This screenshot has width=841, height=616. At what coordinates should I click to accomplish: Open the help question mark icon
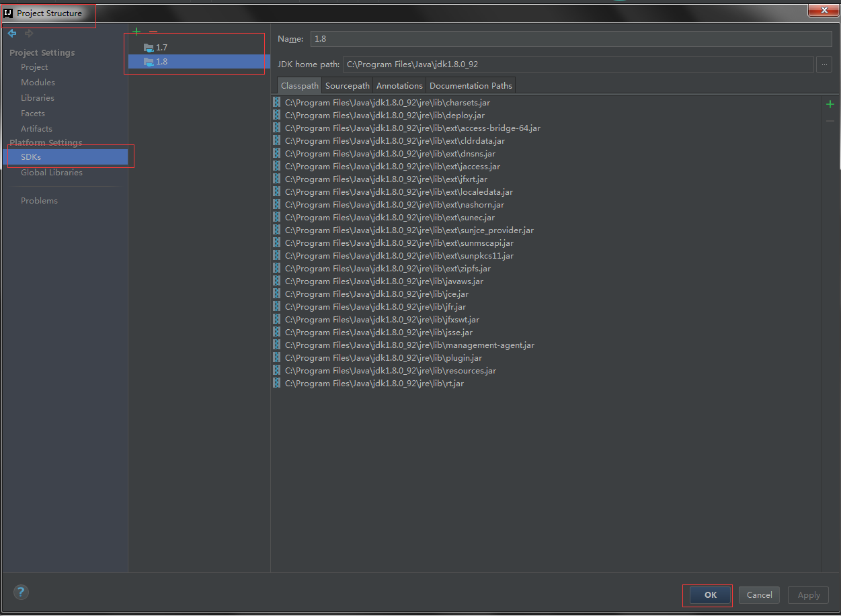21,592
